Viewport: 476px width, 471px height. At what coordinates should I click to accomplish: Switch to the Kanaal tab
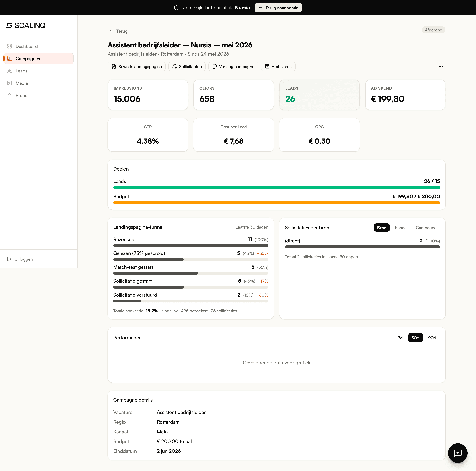click(x=401, y=228)
